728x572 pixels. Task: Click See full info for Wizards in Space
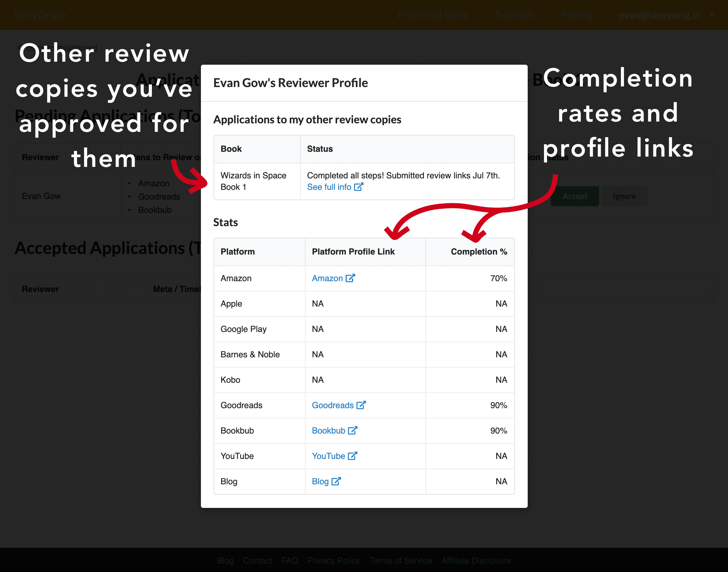pos(329,187)
